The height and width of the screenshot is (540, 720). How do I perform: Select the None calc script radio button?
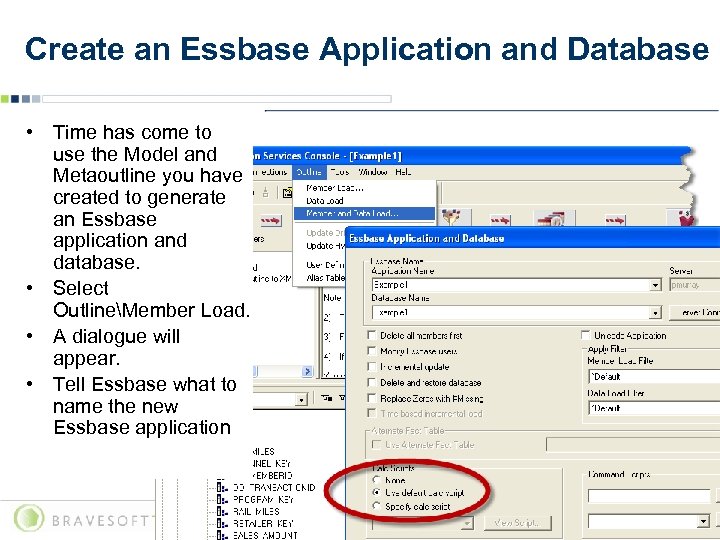[x=377, y=480]
